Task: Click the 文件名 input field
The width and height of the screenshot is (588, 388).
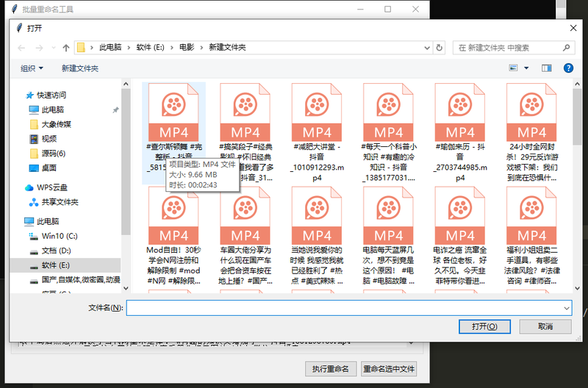Action: pos(344,308)
